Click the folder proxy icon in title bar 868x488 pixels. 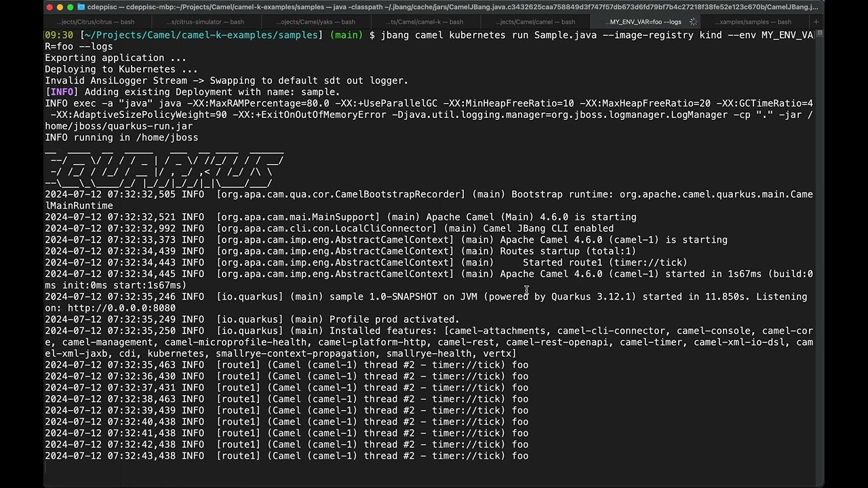point(81,7)
